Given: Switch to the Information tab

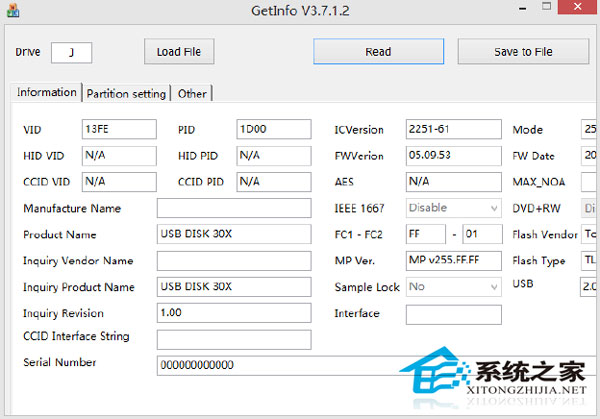Looking at the screenshot, I should [46, 92].
